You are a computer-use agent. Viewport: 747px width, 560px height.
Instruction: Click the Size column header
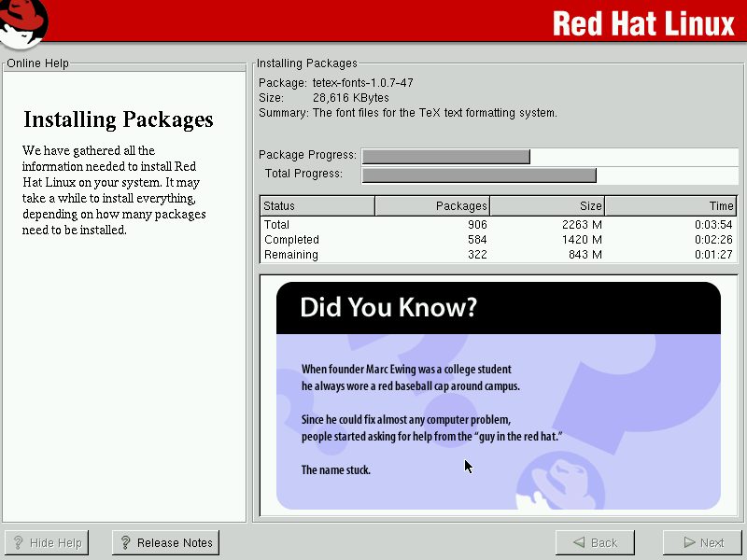tap(547, 205)
